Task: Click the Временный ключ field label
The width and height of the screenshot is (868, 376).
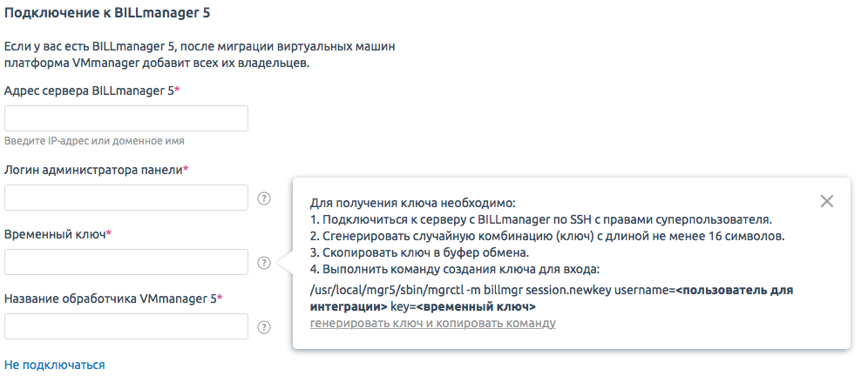Action: click(58, 234)
